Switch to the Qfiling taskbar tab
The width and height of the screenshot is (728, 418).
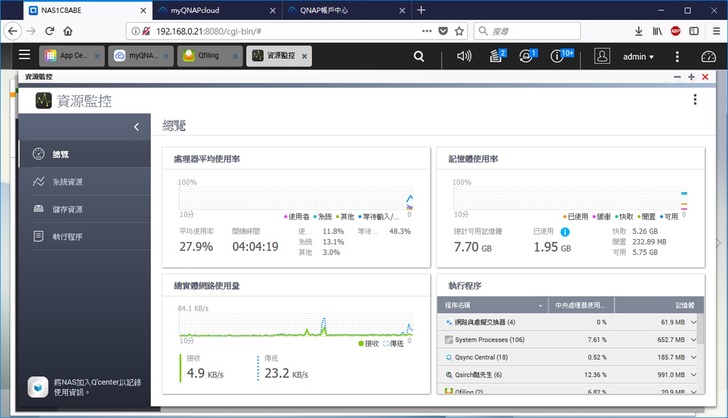pyautogui.click(x=208, y=57)
